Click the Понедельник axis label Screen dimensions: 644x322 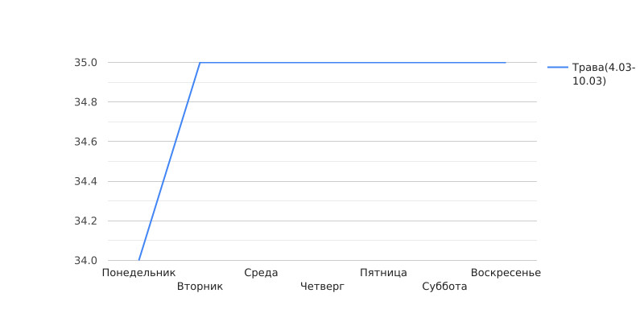[138, 273]
